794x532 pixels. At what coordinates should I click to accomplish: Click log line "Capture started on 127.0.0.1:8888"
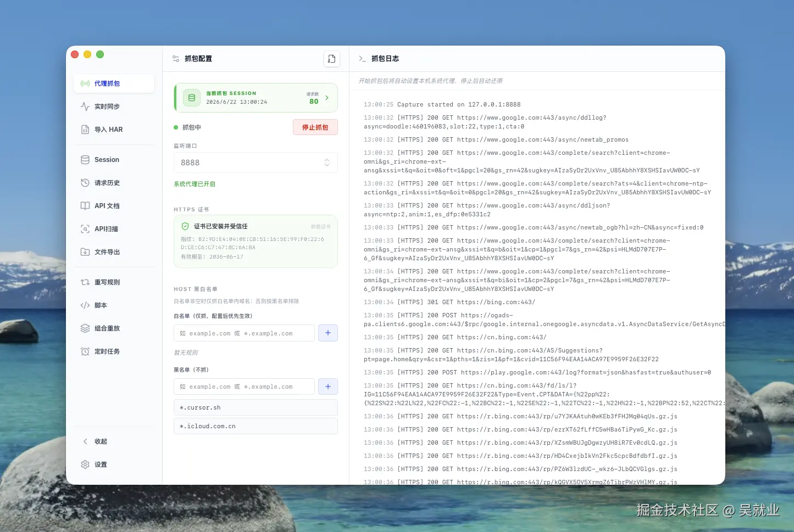point(442,104)
